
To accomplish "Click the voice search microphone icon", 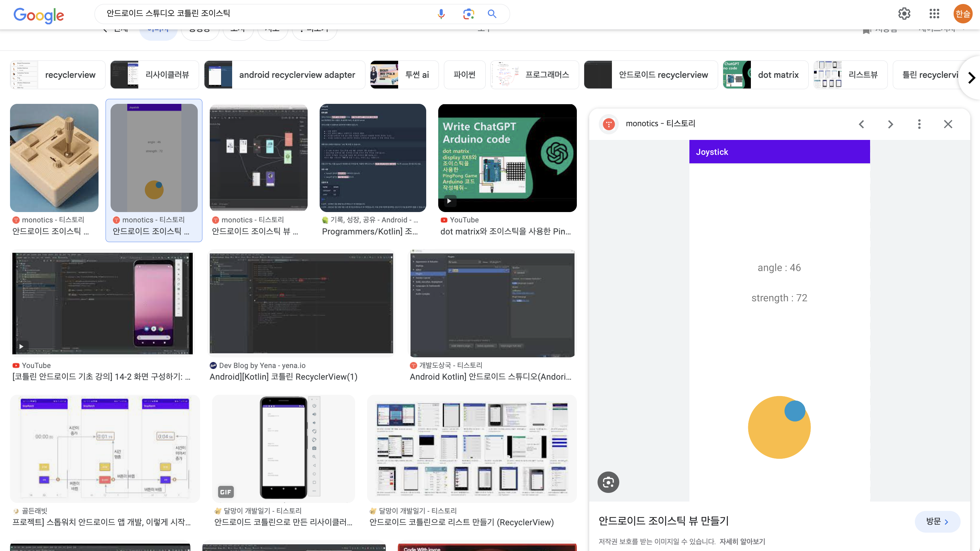I will pyautogui.click(x=441, y=14).
